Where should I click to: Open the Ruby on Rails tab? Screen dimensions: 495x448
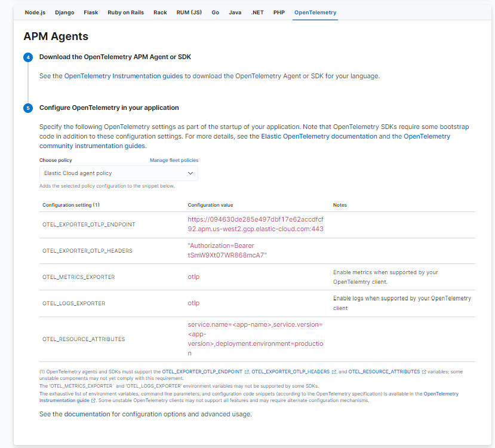(125, 12)
